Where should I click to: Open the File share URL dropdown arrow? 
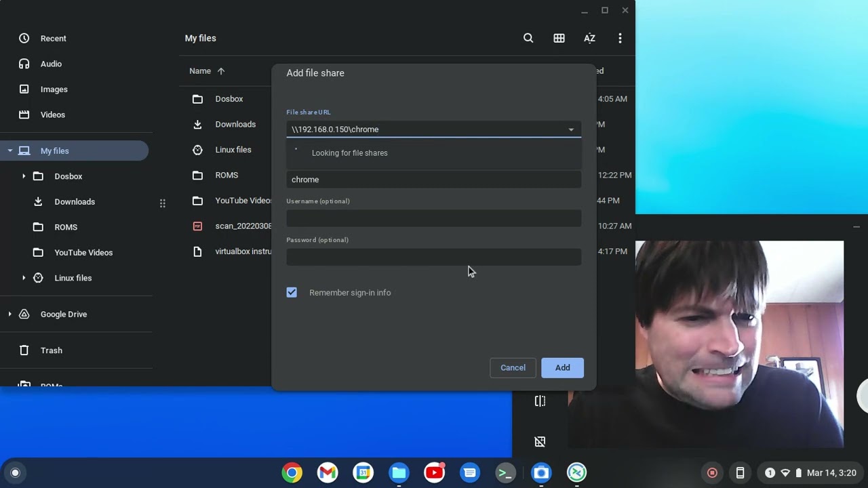(x=571, y=129)
